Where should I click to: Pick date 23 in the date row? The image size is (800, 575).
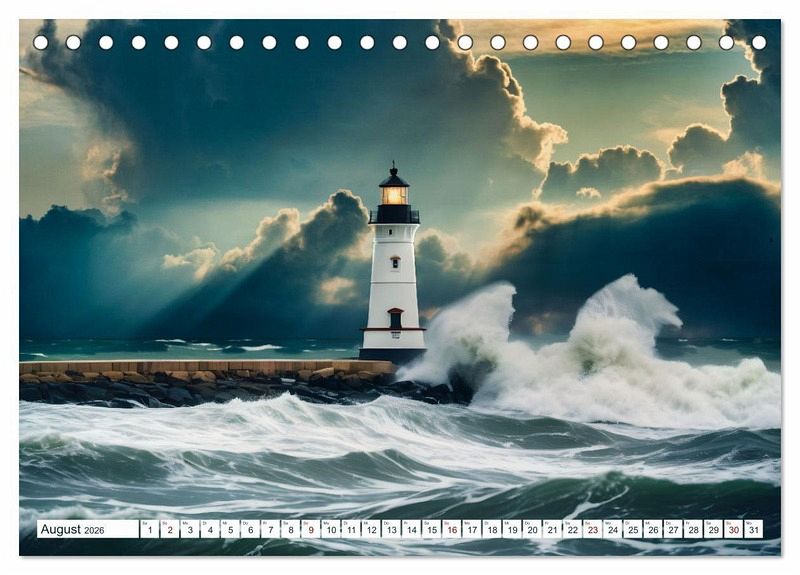tap(592, 530)
